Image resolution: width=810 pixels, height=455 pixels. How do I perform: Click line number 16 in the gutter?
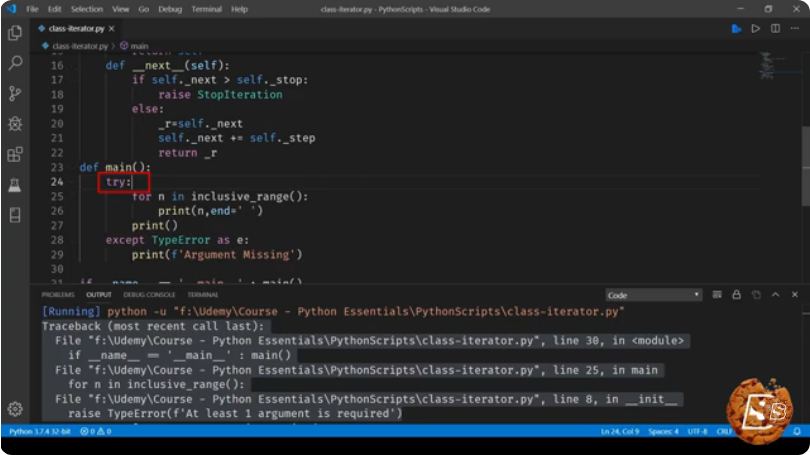pyautogui.click(x=57, y=66)
